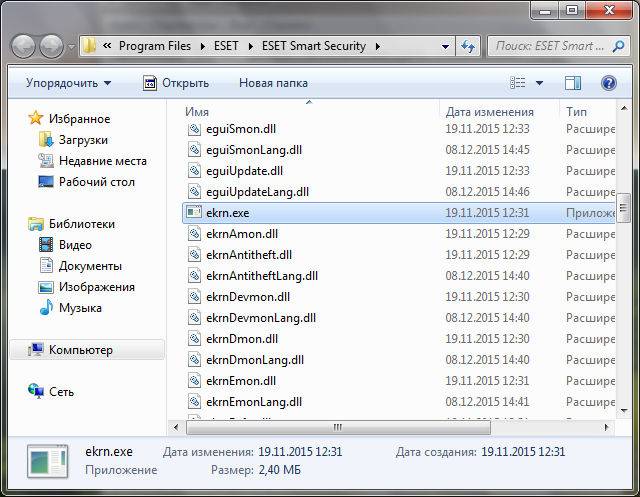Click the ekrnEmonLang.dll file icon
The height and width of the screenshot is (497, 640).
pos(194,402)
